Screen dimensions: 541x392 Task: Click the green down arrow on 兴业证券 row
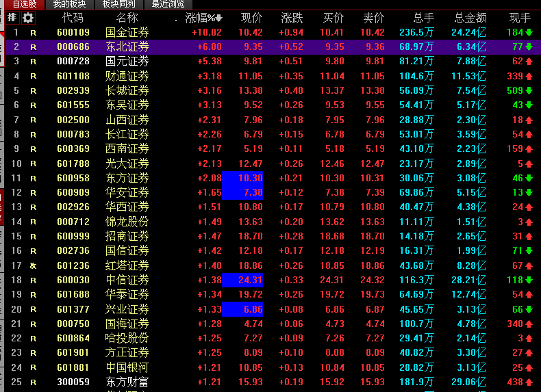pos(529,310)
